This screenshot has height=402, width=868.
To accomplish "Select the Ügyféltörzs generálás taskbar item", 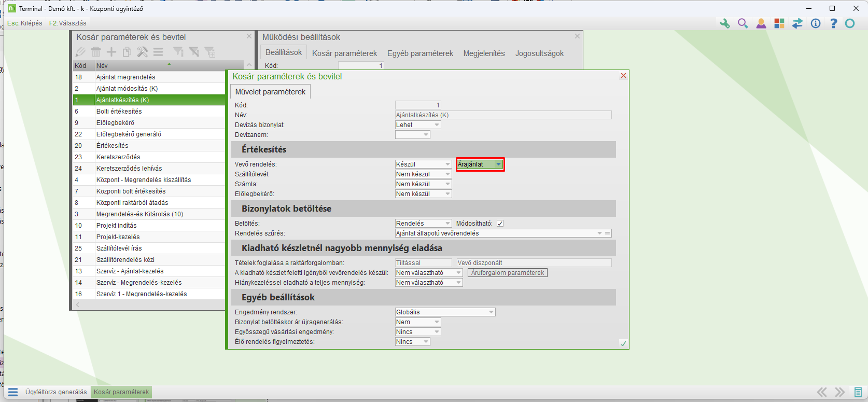I will point(56,392).
